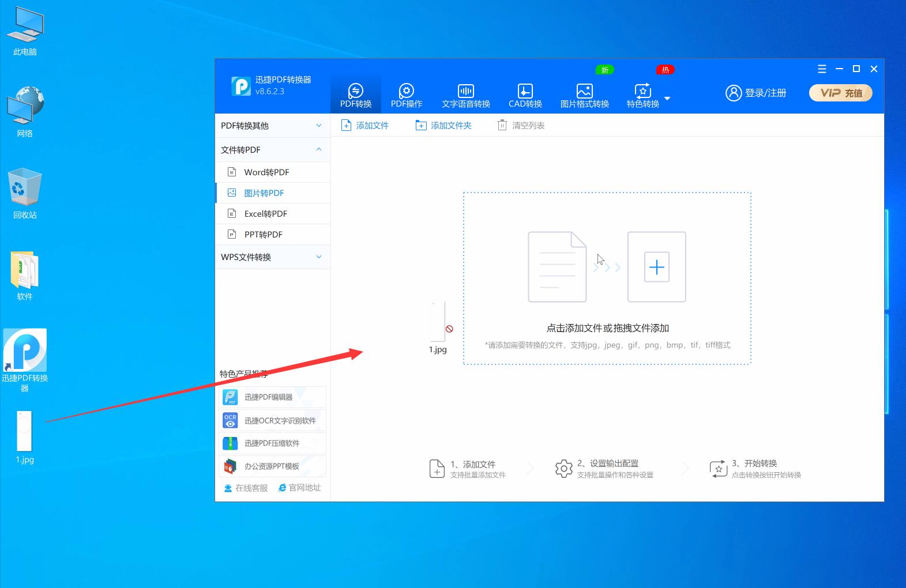
Task: Select the 特色转换 tab
Action: (x=643, y=96)
